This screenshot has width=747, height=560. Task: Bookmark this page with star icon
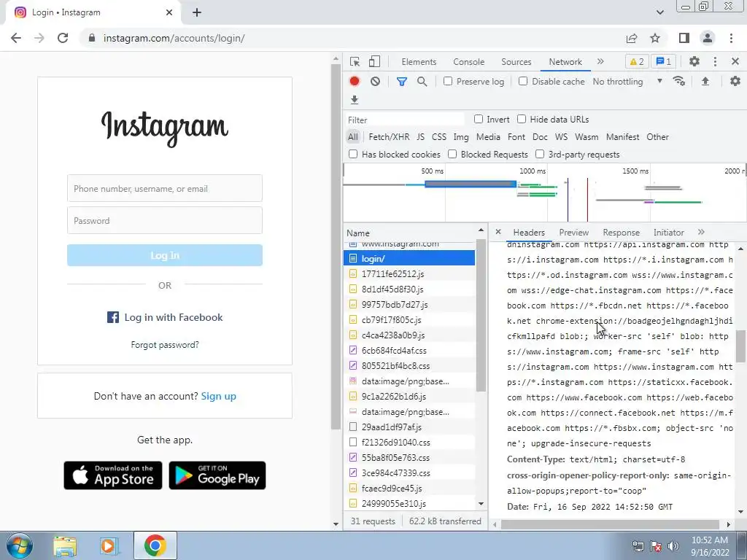click(x=655, y=38)
